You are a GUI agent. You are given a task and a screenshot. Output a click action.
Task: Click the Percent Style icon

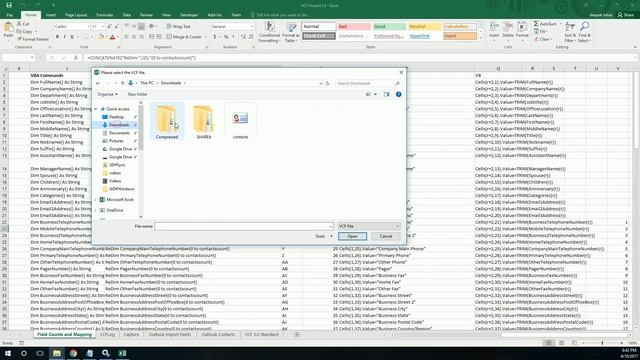pyautogui.click(x=226, y=37)
